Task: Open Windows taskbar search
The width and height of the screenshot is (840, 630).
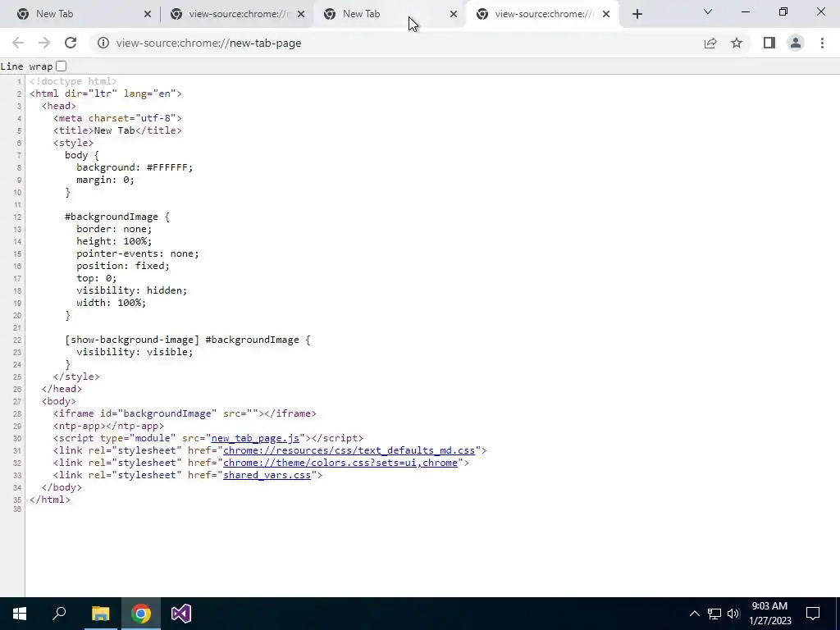Action: [x=59, y=614]
